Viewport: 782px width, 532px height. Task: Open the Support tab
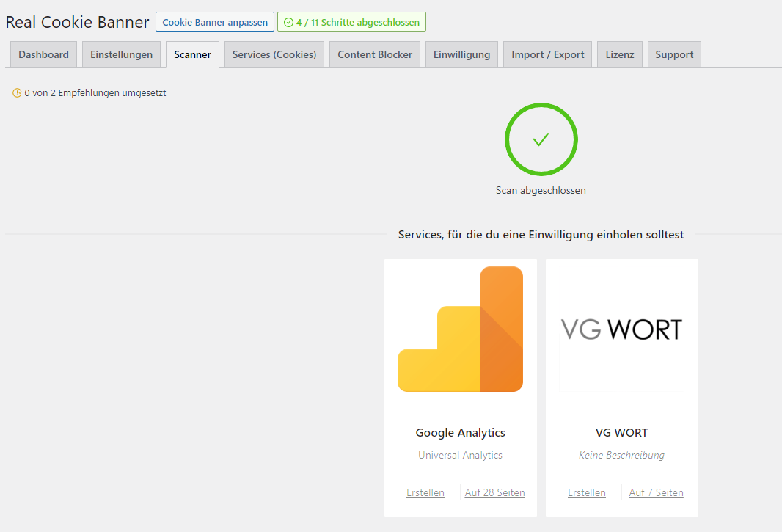(674, 54)
